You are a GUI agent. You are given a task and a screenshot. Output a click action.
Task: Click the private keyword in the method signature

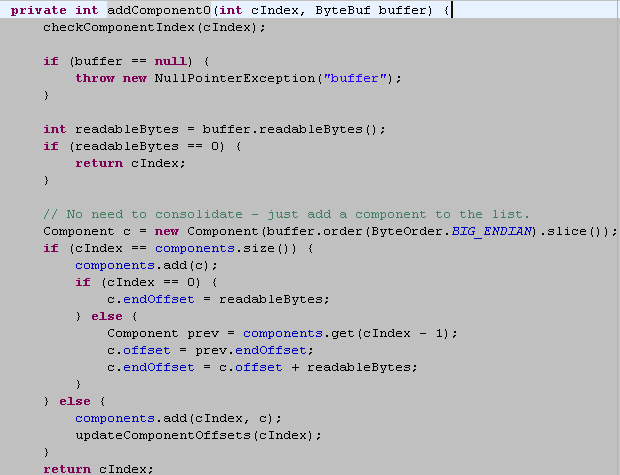(x=39, y=10)
